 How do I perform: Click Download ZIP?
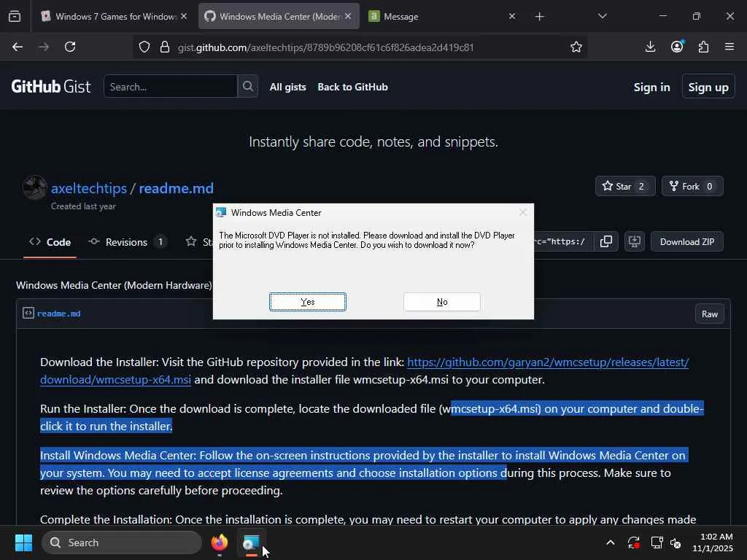pyautogui.click(x=687, y=241)
